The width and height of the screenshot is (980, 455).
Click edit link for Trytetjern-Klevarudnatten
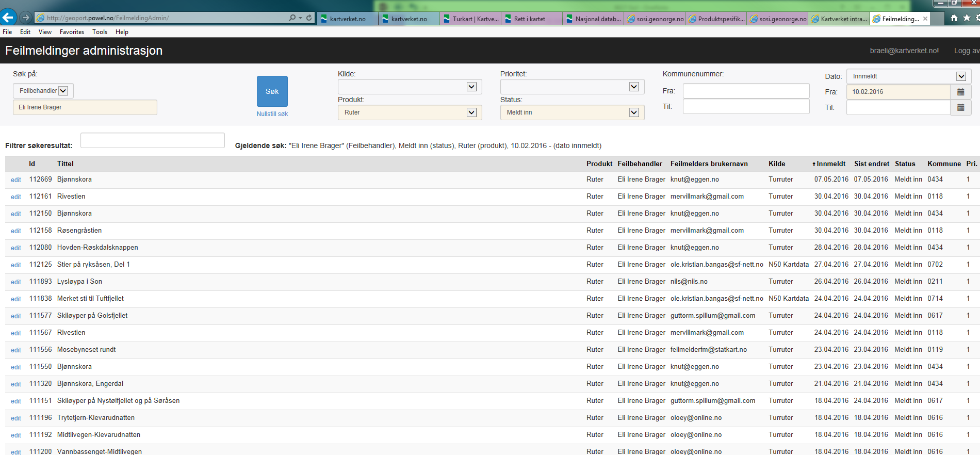pyautogui.click(x=16, y=418)
